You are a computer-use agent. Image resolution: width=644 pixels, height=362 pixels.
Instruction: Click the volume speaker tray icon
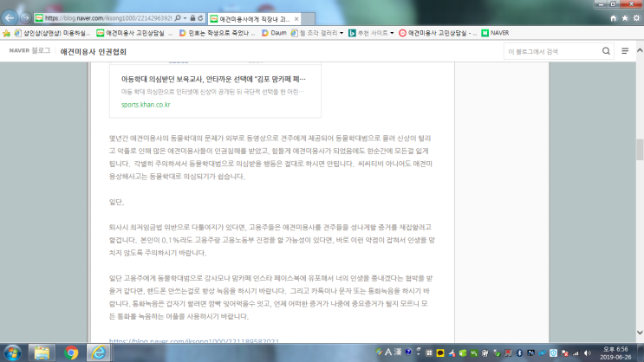(x=588, y=353)
